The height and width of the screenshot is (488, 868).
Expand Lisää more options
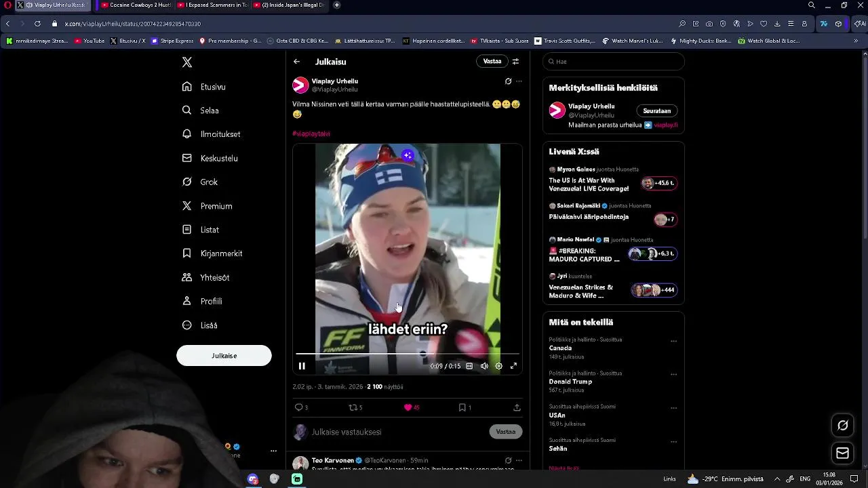point(199,325)
